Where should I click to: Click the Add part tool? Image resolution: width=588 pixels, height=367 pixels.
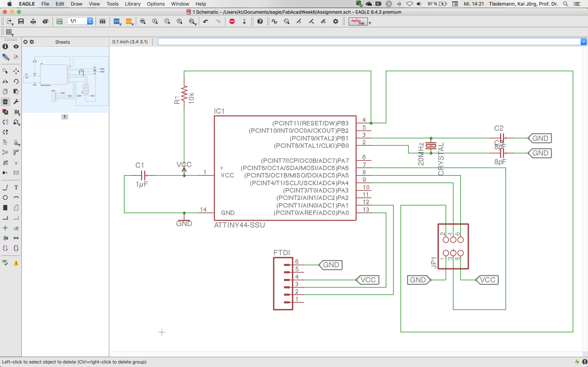5,112
